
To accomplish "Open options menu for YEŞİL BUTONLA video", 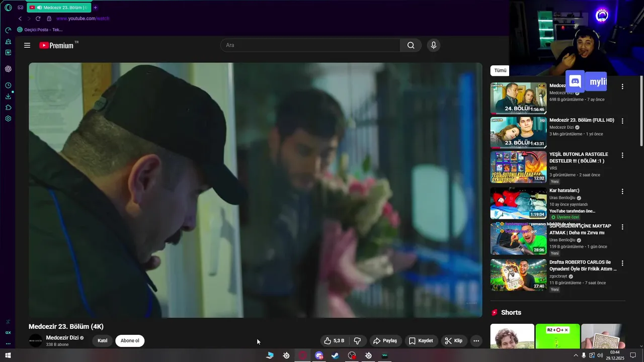I will coord(622,155).
